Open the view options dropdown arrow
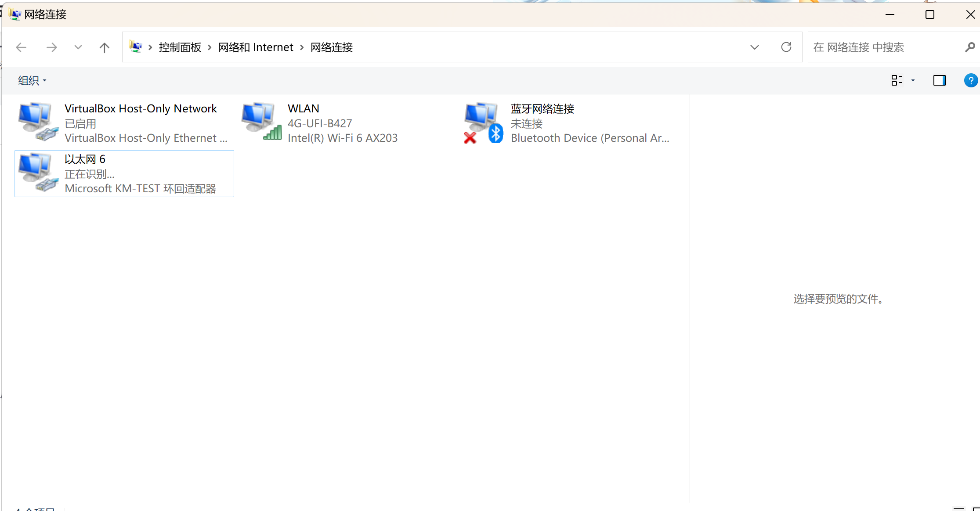Image resolution: width=980 pixels, height=511 pixels. [x=913, y=80]
